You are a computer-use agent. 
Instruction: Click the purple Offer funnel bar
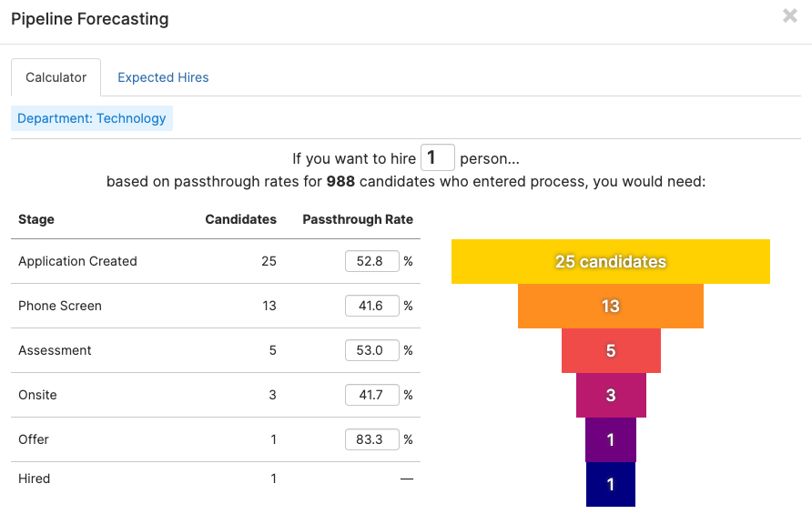tap(611, 440)
